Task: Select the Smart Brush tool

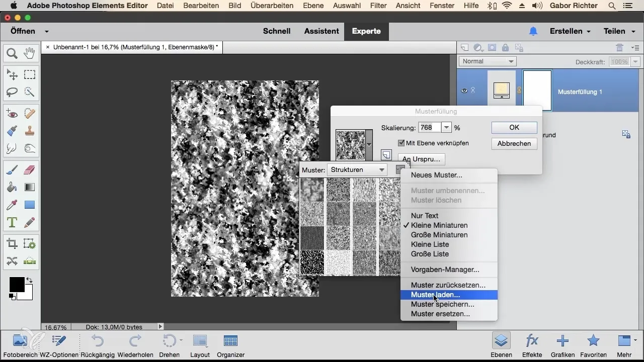Action: pos(12,131)
